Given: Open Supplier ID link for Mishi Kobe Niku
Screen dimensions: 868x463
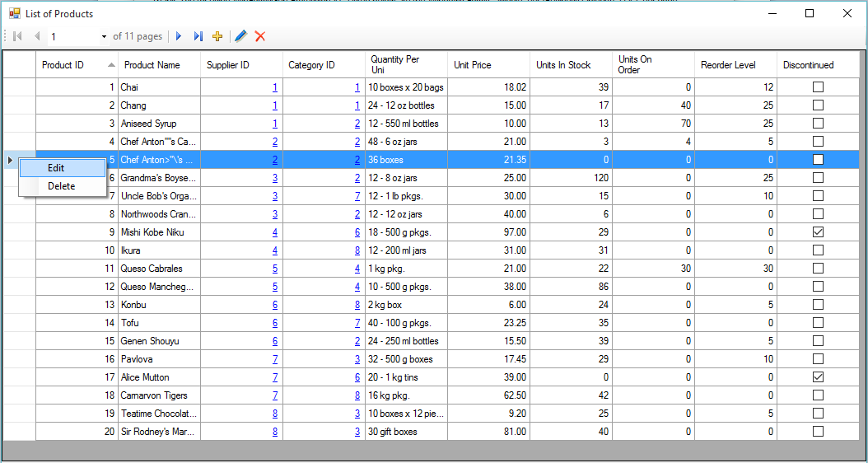Looking at the screenshot, I should pos(275,232).
